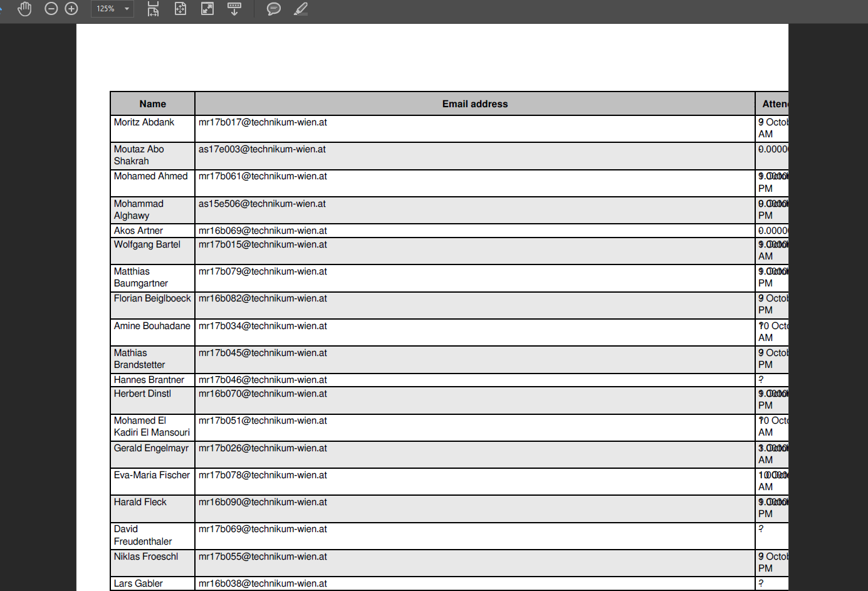This screenshot has width=868, height=591.
Task: Select the name Matthias Baumgartner
Action: (141, 278)
